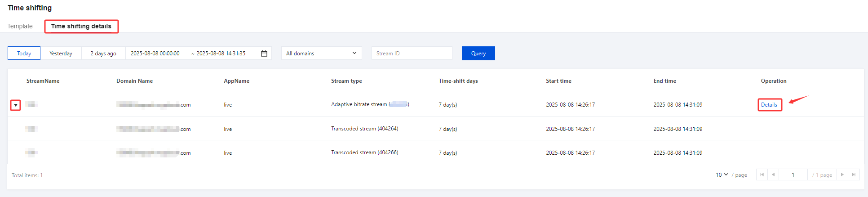Click the Query button
Image resolution: width=868 pixels, height=197 pixels.
(x=478, y=54)
